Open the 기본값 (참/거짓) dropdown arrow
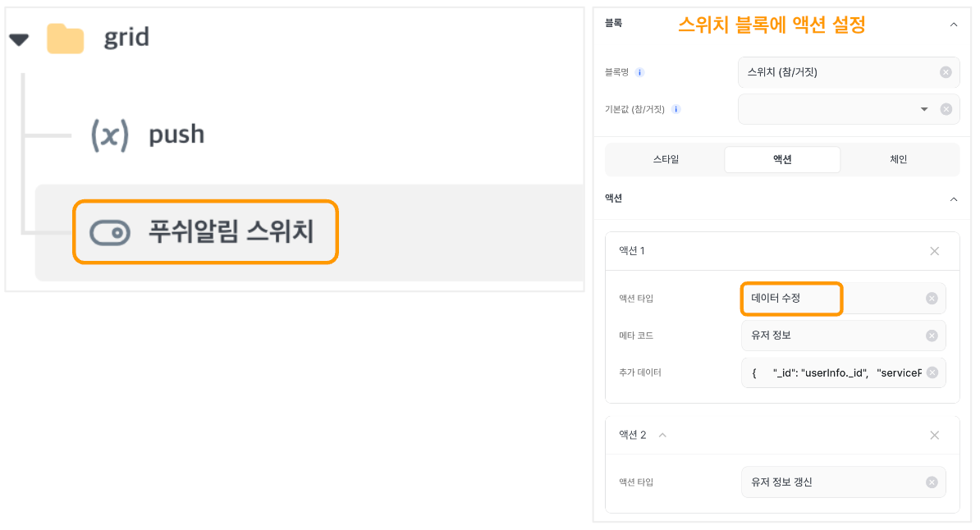 coord(923,109)
